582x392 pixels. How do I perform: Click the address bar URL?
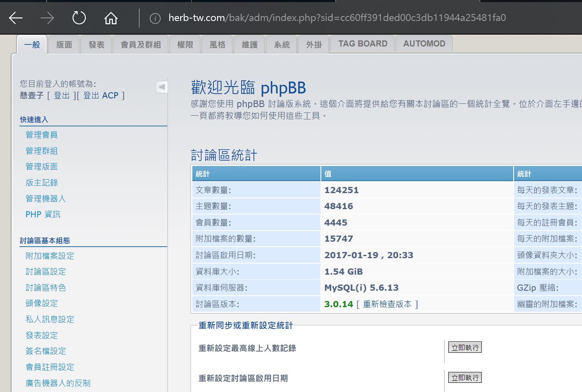tap(337, 18)
